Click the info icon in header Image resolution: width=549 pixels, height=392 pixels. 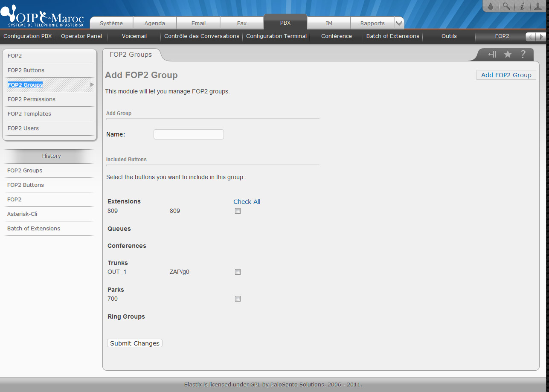pyautogui.click(x=522, y=6)
